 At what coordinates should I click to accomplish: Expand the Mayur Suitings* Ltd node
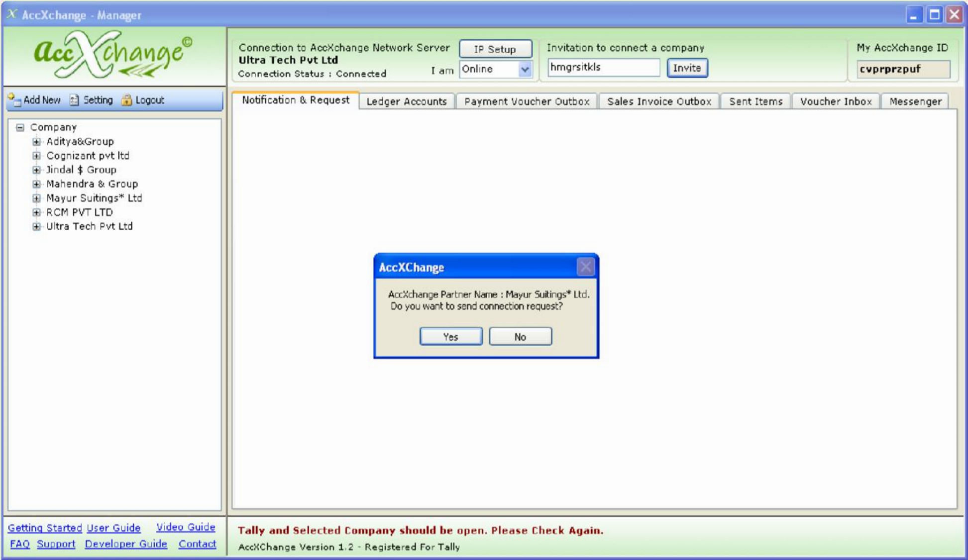click(x=36, y=198)
